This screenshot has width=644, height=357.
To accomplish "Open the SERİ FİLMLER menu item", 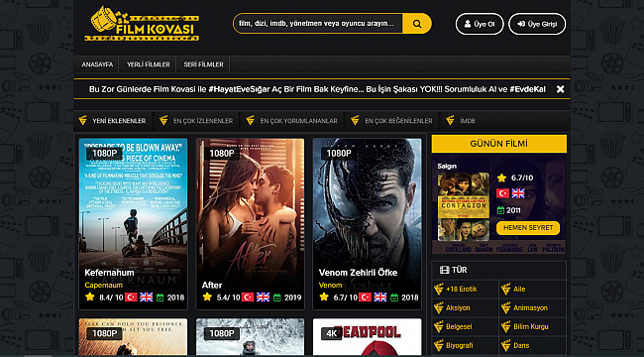I will click(203, 64).
